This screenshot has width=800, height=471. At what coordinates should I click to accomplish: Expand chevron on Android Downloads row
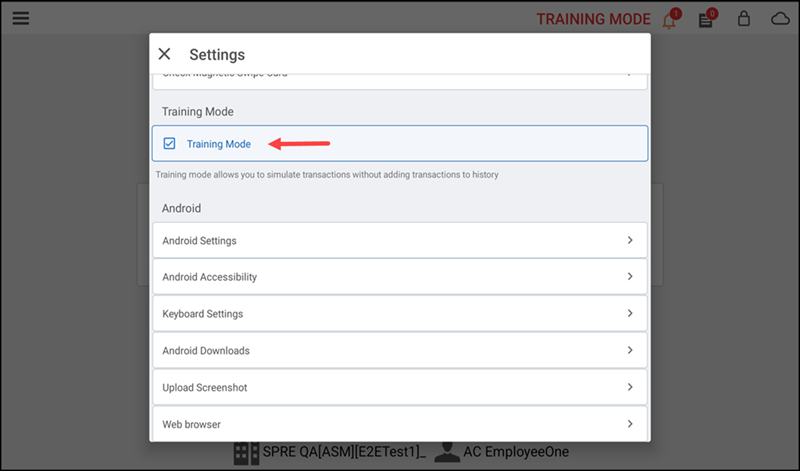pos(630,350)
